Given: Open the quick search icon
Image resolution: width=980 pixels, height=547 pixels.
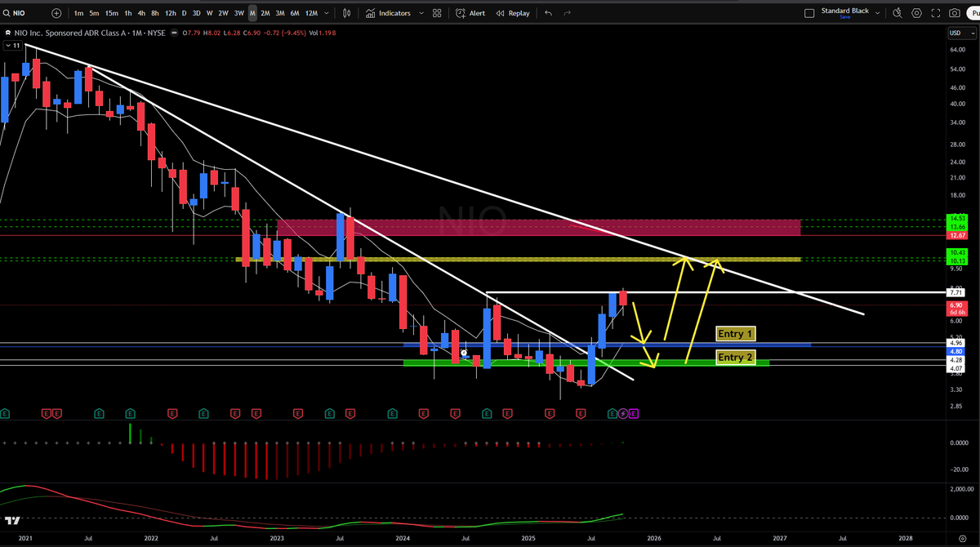Looking at the screenshot, I should (897, 13).
